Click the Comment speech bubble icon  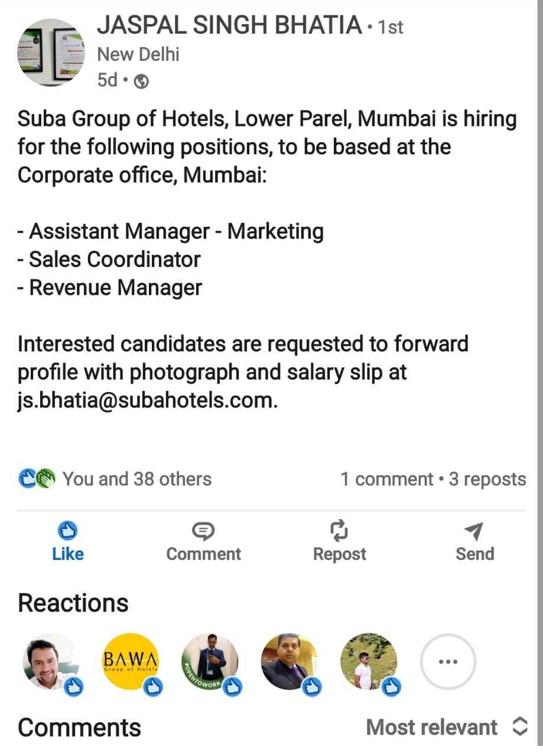coord(203,532)
